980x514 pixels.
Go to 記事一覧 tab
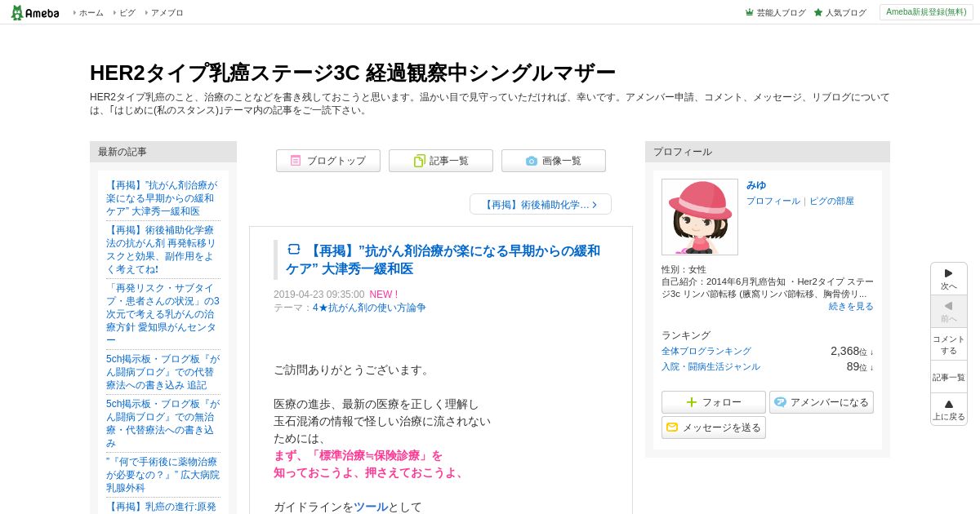tap(441, 161)
